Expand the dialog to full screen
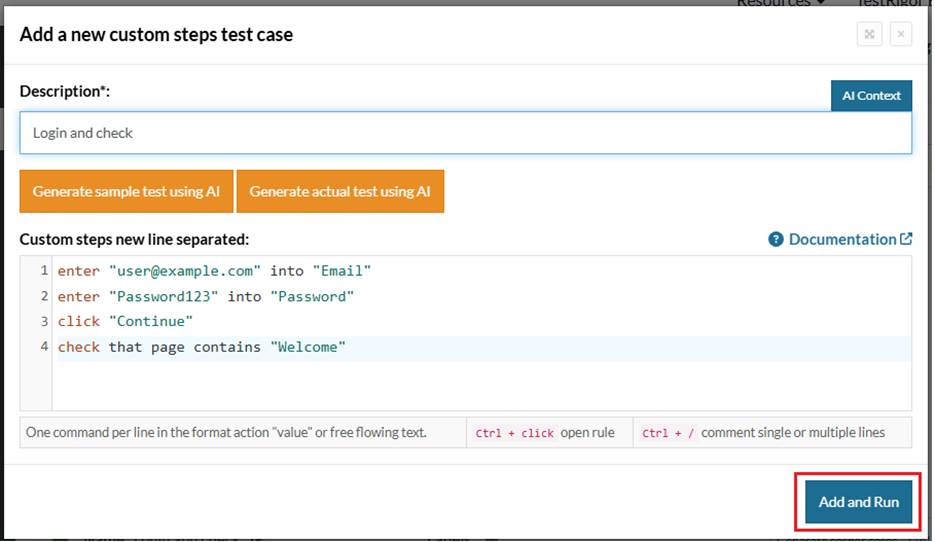This screenshot has height=542, width=935. pos(869,34)
